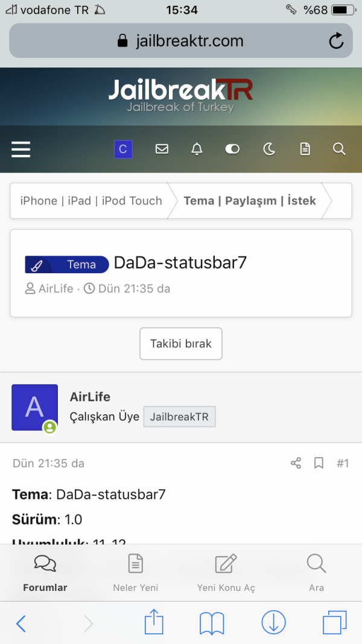Tap the downloads arrow icon in Safari
The width and height of the screenshot is (362, 644).
273,623
